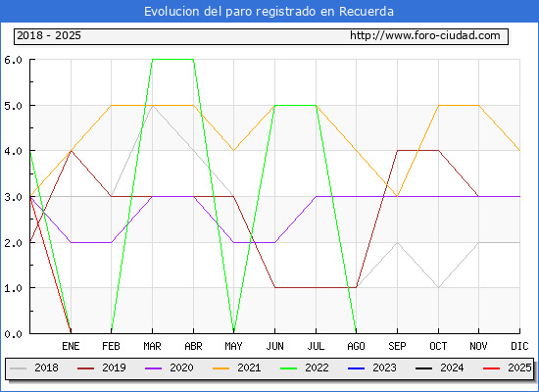Click the DIC month axis label
Image resolution: width=539 pixels, height=392 pixels.
click(x=519, y=346)
